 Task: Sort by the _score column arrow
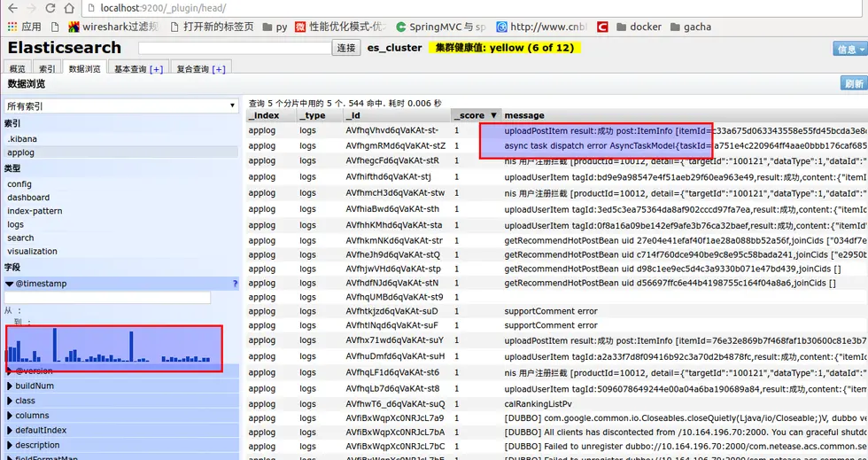pyautogui.click(x=495, y=115)
